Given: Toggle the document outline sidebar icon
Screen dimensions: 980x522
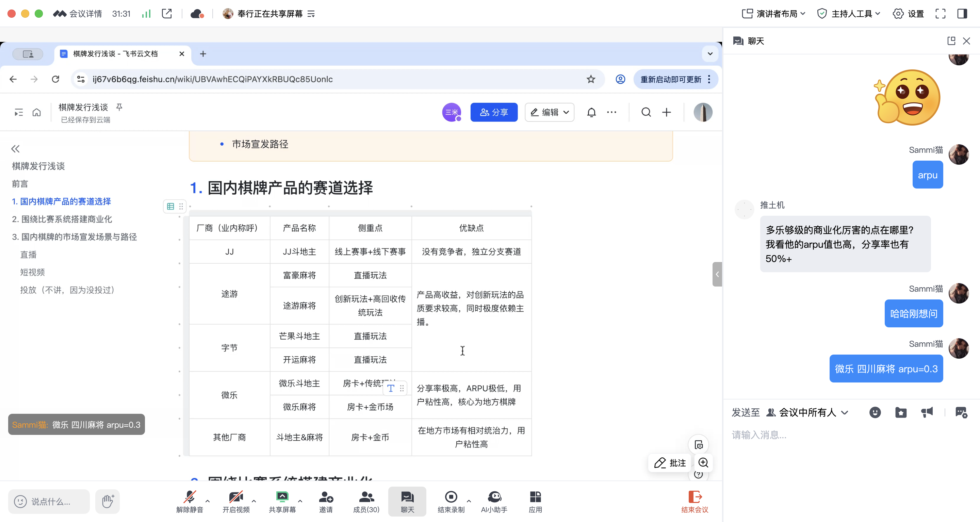Looking at the screenshot, I should (18, 112).
